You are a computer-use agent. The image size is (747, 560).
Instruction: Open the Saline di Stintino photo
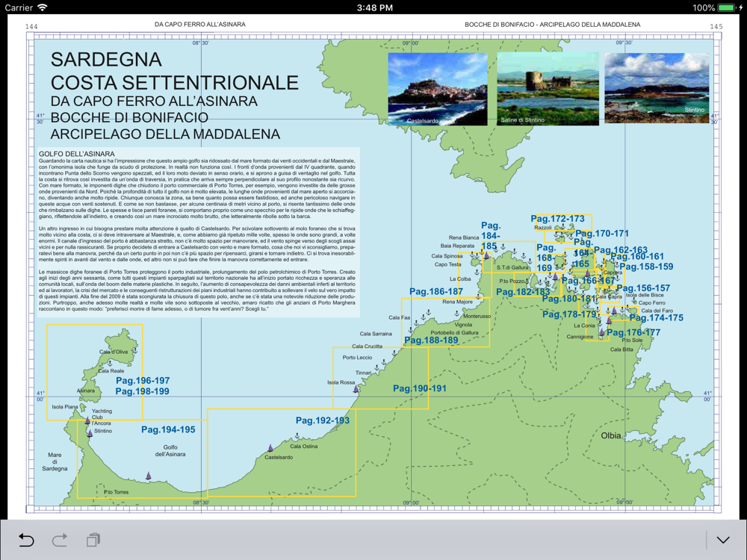[548, 89]
